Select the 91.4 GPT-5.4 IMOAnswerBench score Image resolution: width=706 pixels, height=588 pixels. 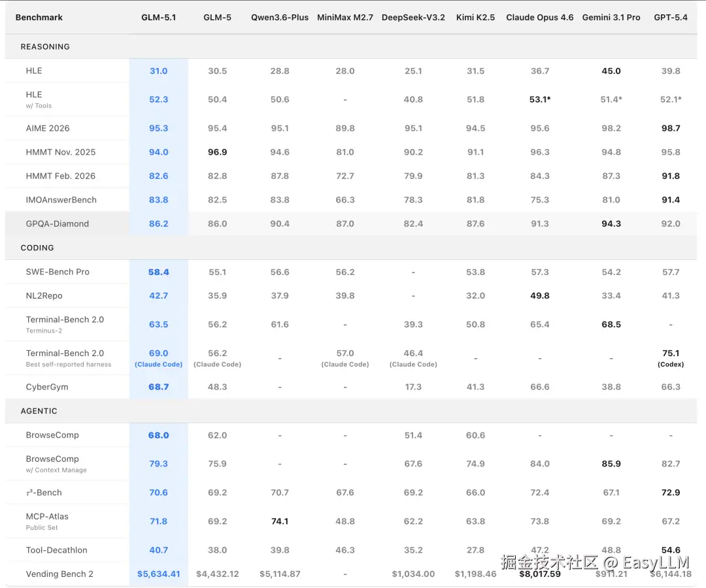coord(671,200)
